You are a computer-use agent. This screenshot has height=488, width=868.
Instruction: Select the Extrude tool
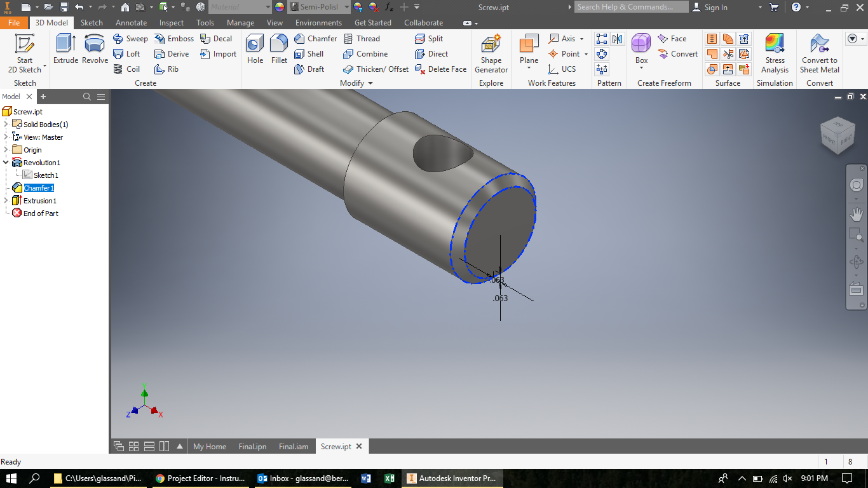[65, 50]
